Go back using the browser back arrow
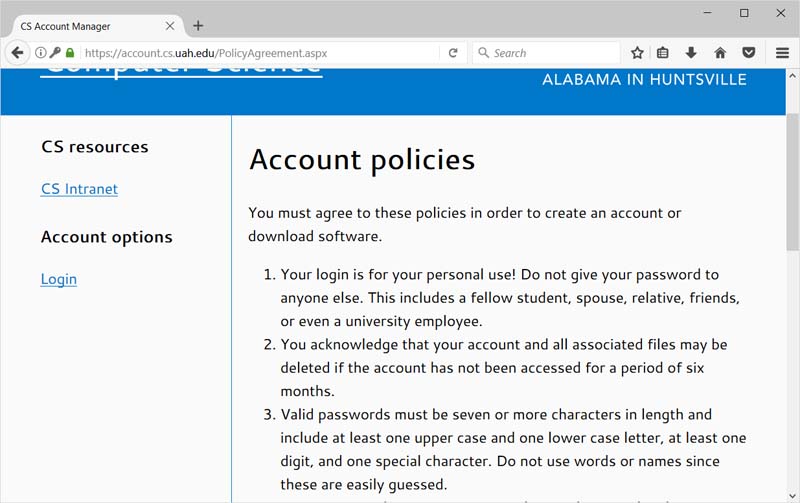This screenshot has width=800, height=503. [17, 53]
